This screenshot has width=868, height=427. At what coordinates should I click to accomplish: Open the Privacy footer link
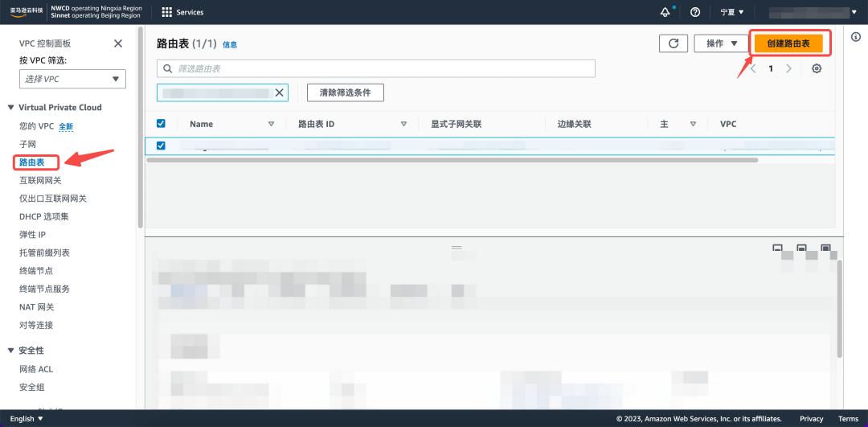(812, 419)
